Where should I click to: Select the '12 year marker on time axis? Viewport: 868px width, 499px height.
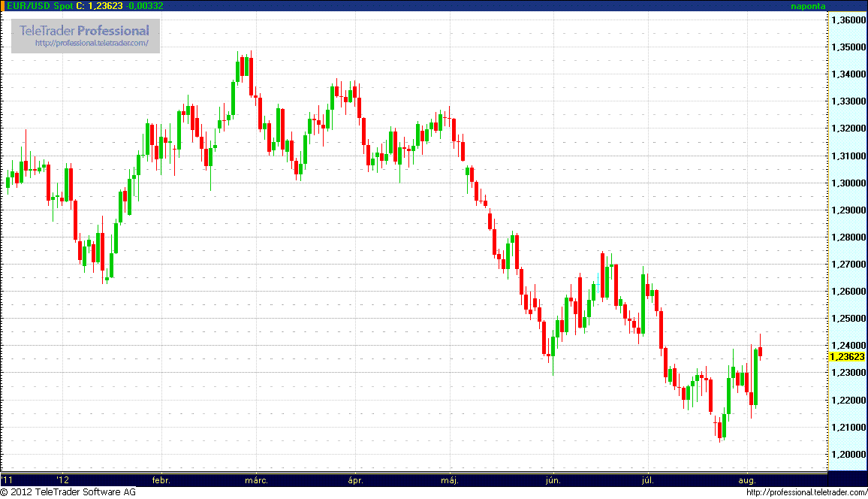pyautogui.click(x=63, y=479)
